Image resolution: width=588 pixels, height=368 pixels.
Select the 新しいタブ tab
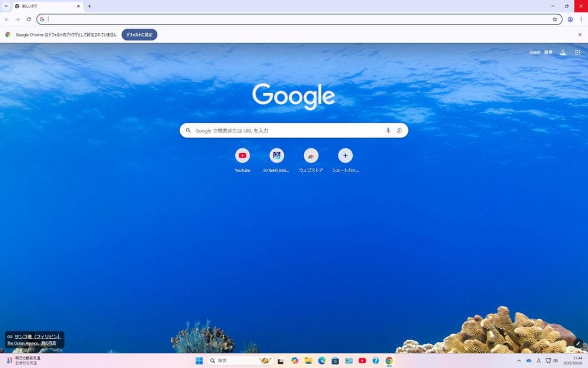point(46,6)
